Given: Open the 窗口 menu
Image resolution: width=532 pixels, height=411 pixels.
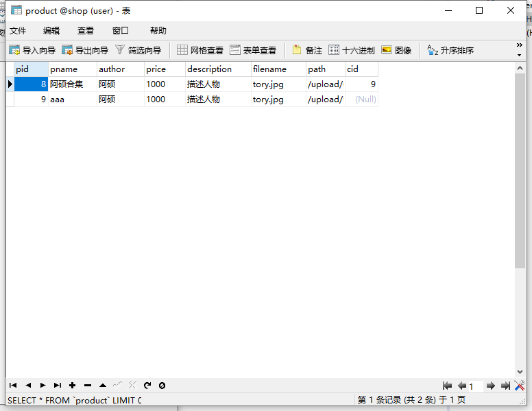Looking at the screenshot, I should coord(121,31).
